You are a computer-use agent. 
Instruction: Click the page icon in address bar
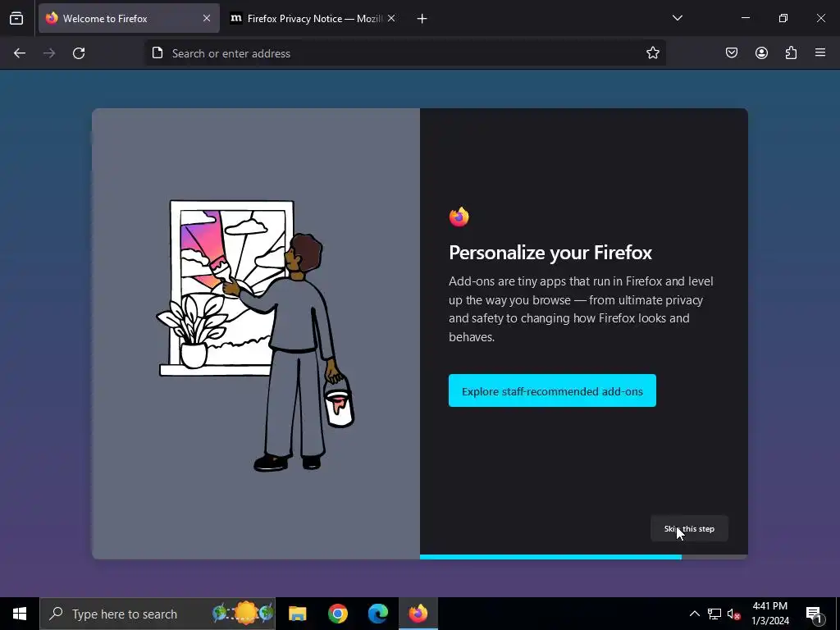click(157, 52)
